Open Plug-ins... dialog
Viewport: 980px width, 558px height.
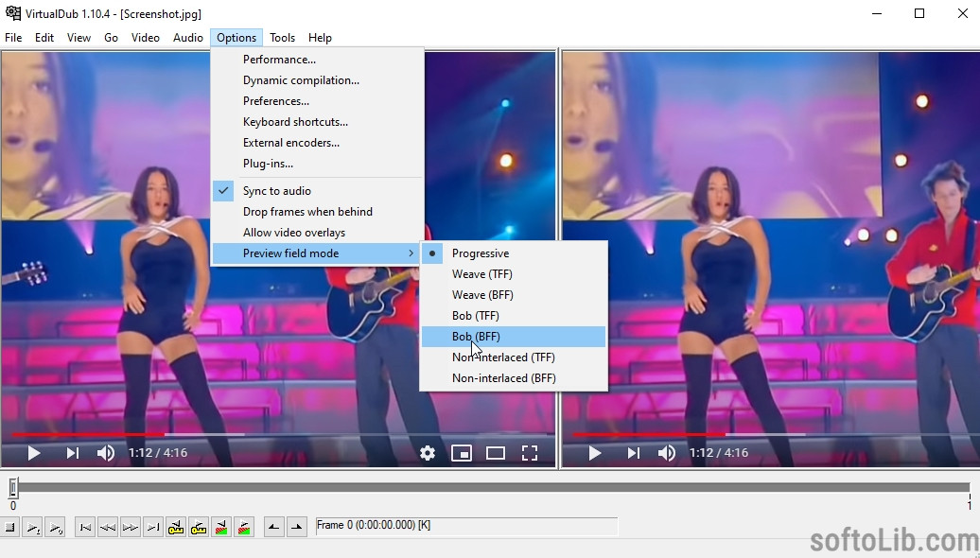coord(318,163)
